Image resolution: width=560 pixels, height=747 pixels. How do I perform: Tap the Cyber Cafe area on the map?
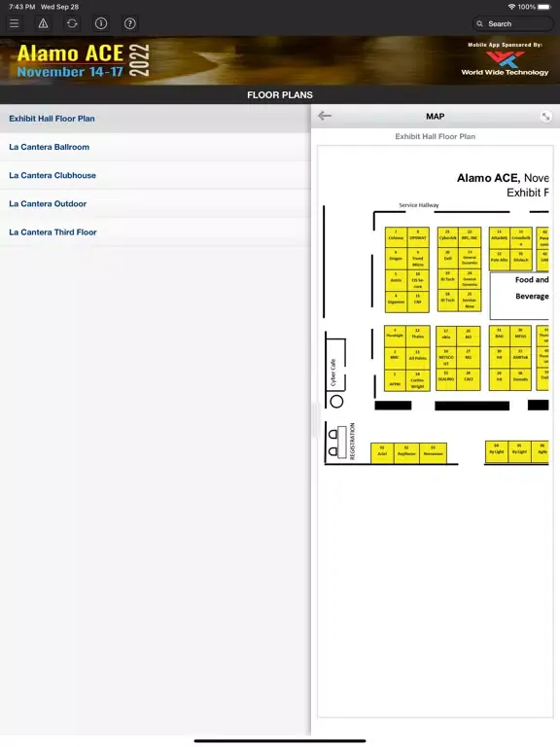click(x=335, y=366)
